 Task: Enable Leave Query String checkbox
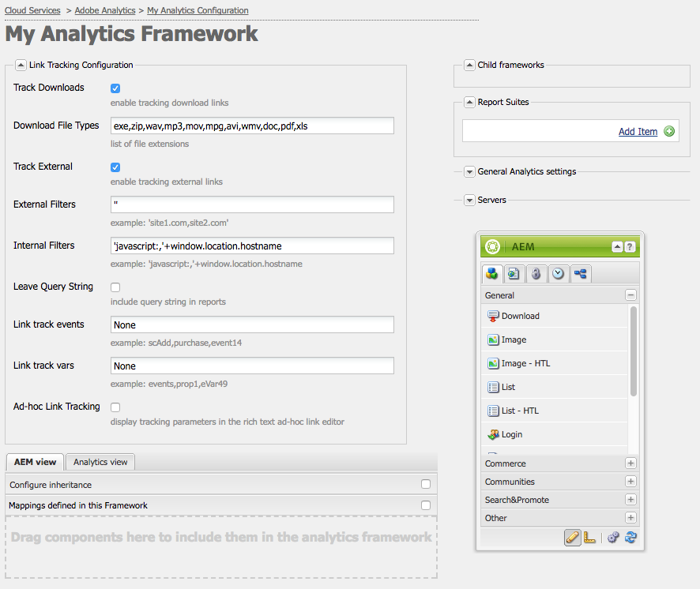(115, 287)
